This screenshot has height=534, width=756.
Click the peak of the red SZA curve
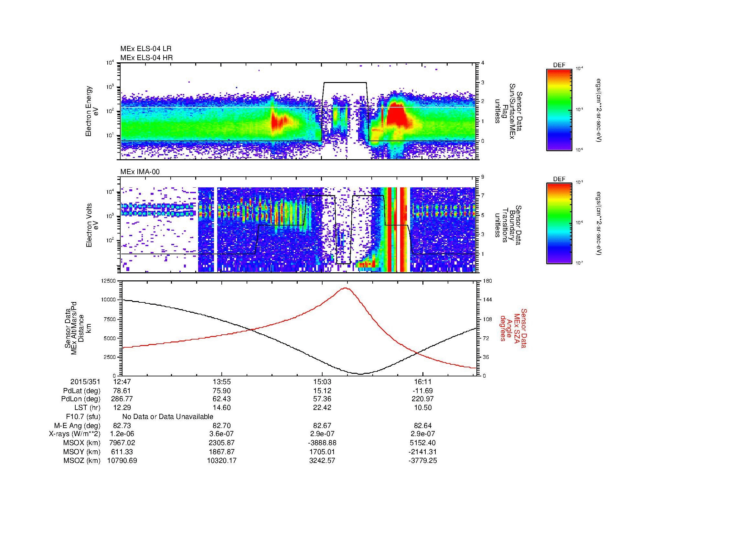(346, 288)
